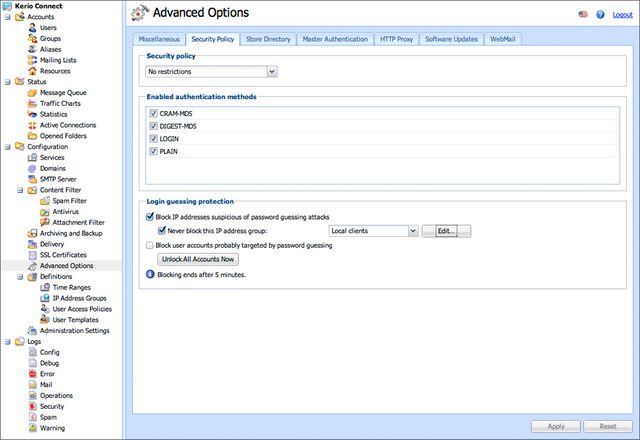Open the Domains at-sign icon
Viewport: 640px width, 440px height.
click(x=33, y=168)
